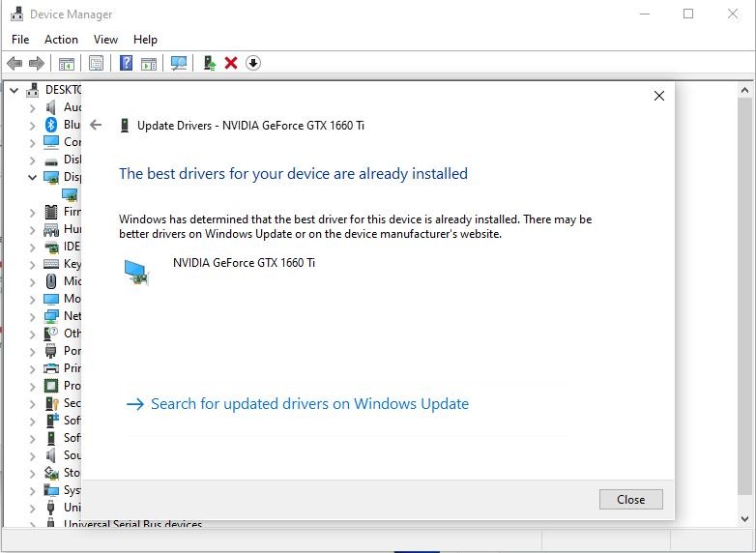756x553 pixels.
Task: Click Search for updated drivers on Windows Update
Action: (x=309, y=403)
